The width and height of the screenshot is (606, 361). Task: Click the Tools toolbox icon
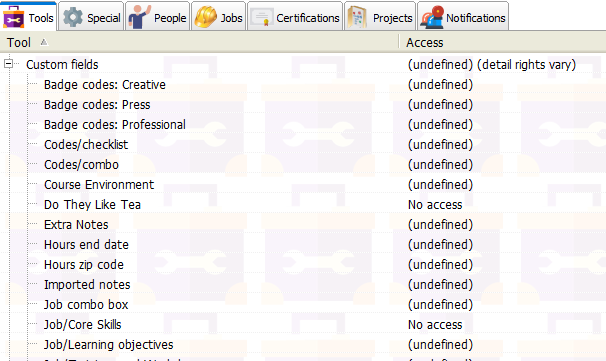coord(14,17)
